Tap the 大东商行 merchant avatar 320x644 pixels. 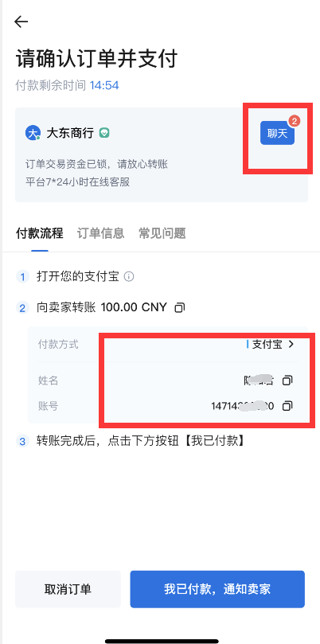33,133
